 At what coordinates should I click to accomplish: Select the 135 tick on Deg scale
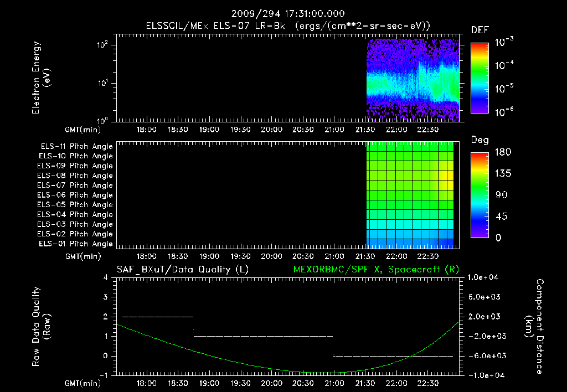[x=503, y=174]
